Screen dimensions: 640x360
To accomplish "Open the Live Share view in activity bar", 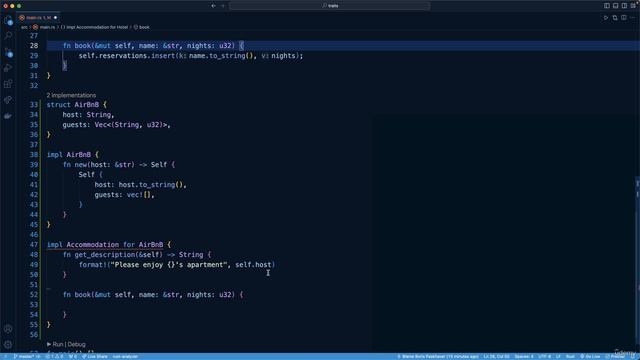I will 8,100.
